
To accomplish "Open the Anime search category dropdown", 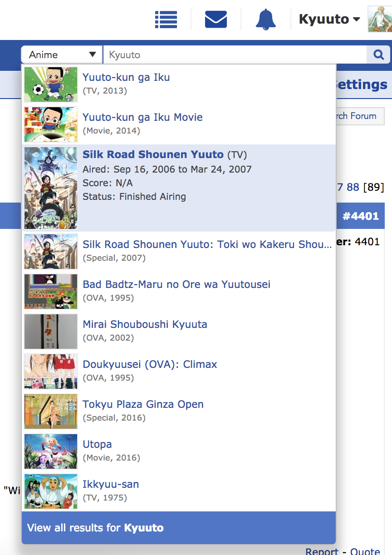I will click(x=62, y=55).
